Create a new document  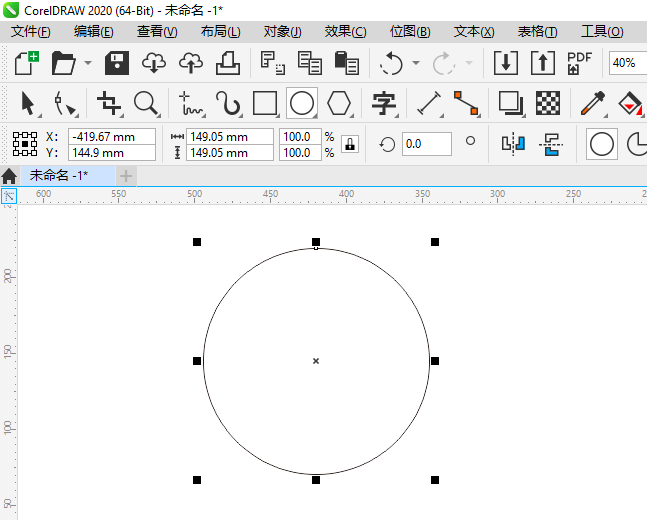(27, 63)
